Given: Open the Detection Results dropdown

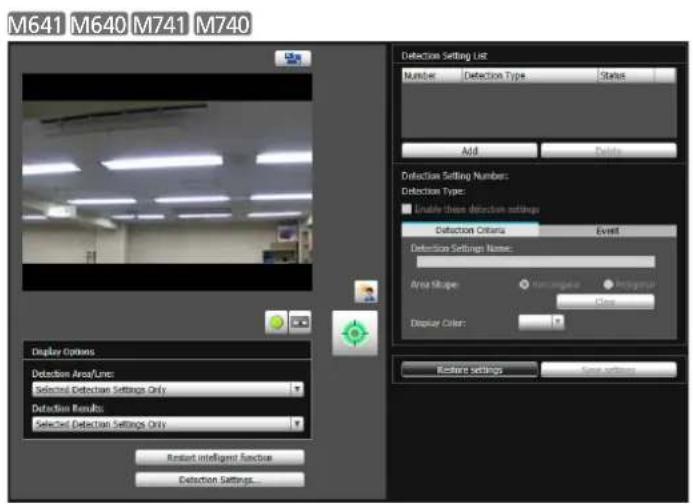Looking at the screenshot, I should click(x=168, y=424).
